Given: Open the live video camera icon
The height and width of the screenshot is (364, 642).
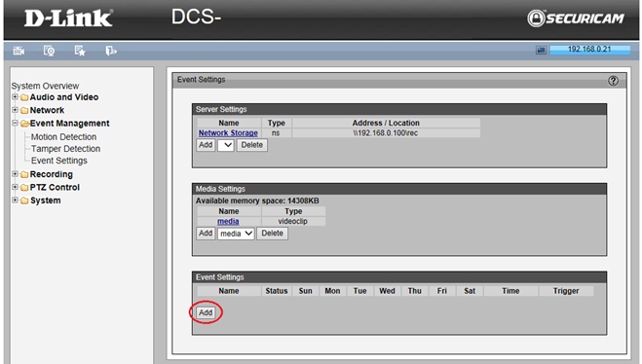Looking at the screenshot, I should (x=19, y=51).
